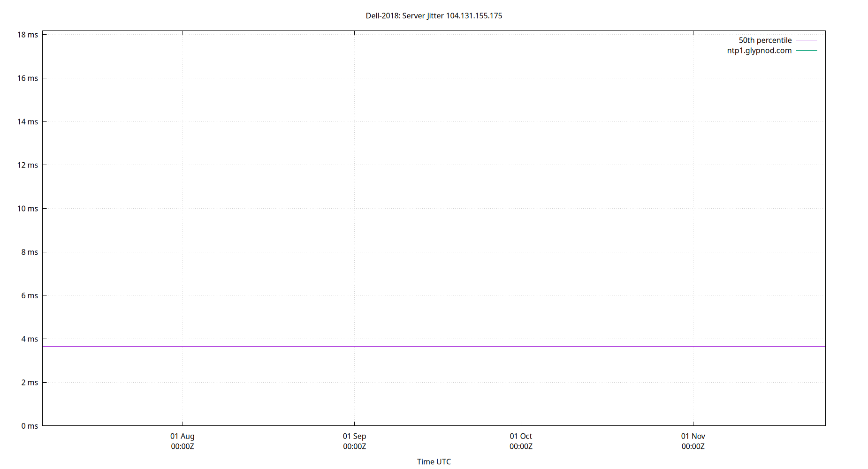Select the ntp1.glypnod.com legend entry
Screen dimensions: 868x469
click(x=759, y=50)
